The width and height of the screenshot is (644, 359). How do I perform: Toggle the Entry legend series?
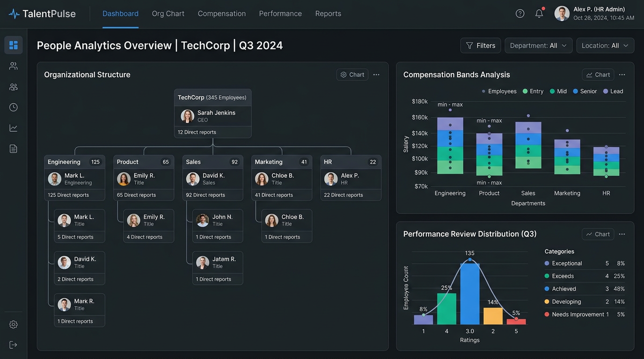pos(533,92)
